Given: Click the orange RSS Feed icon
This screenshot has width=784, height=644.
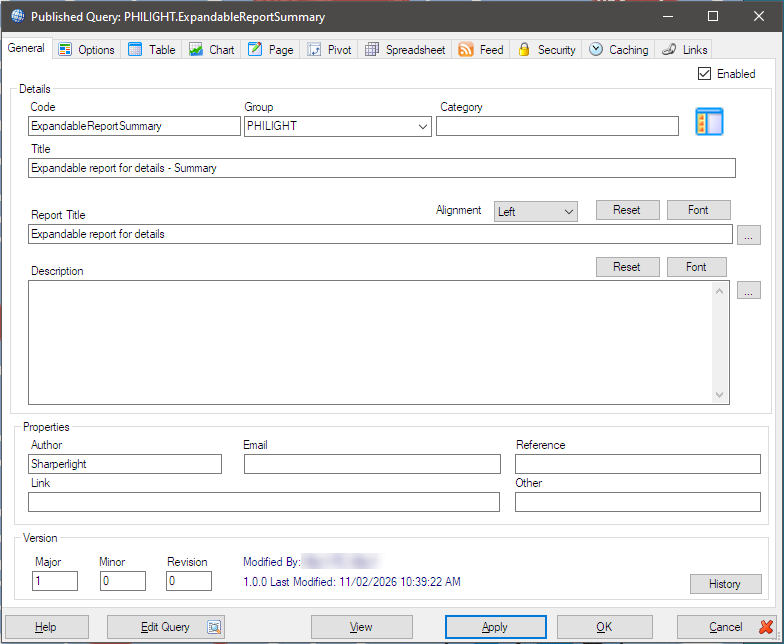Looking at the screenshot, I should 466,50.
